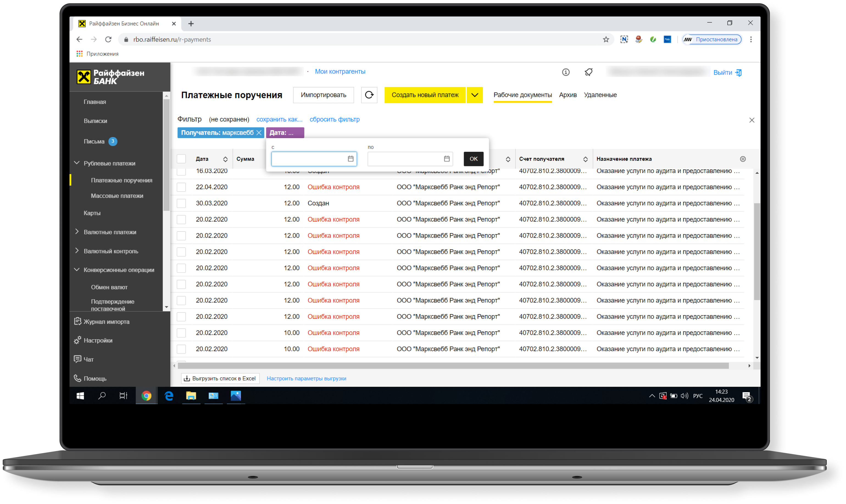Click the сохранить как... link
This screenshot has height=504, width=846.
(279, 119)
